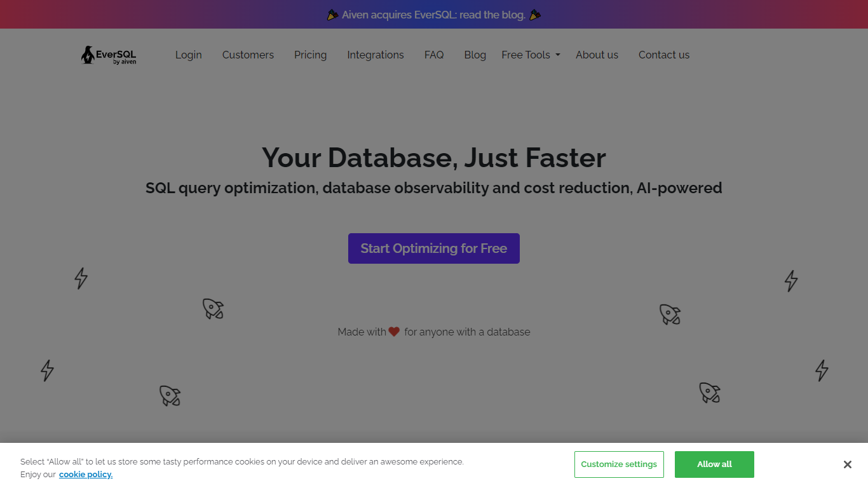Open the cookie policy link
This screenshot has height=488, width=868.
coord(86,475)
